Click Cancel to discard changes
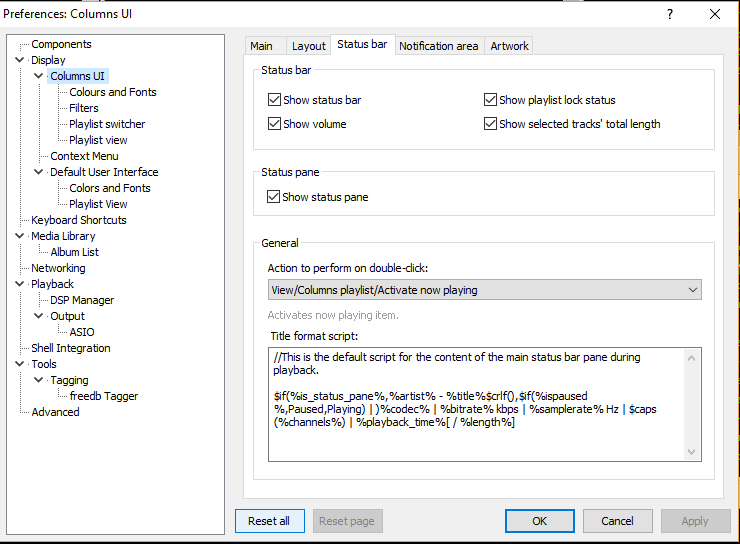Image resolution: width=740 pixels, height=544 pixels. [617, 521]
